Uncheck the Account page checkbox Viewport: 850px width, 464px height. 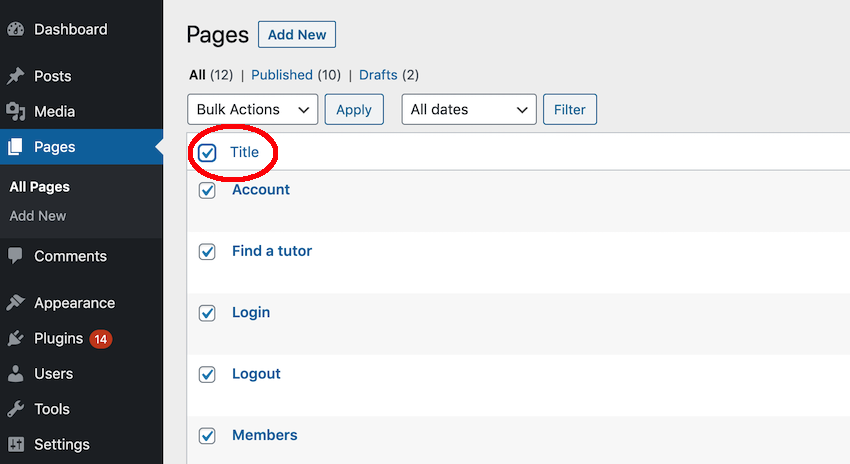click(207, 190)
